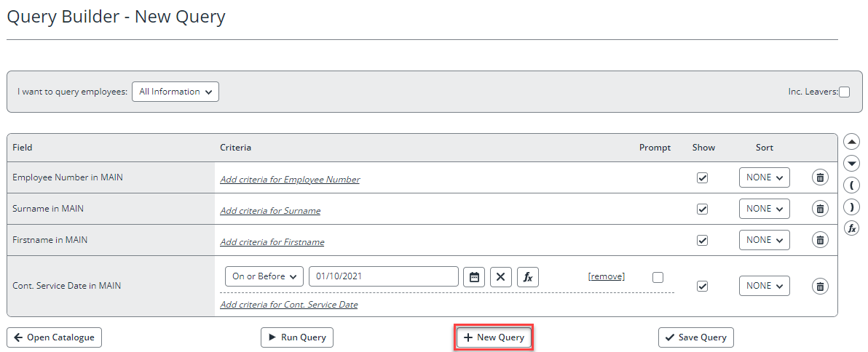
Task: Open the All Information dropdown
Action: point(175,92)
